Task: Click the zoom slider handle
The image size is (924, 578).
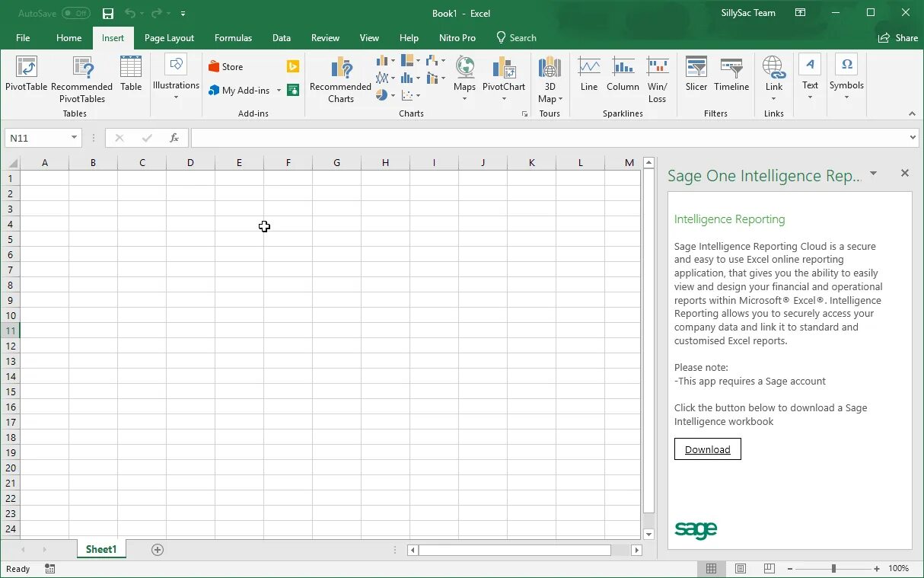Action: (833, 568)
